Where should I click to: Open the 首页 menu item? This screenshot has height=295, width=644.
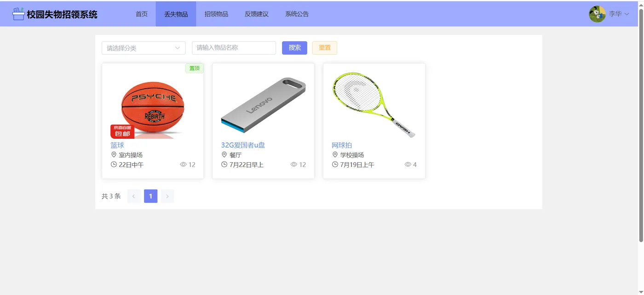[x=142, y=14]
